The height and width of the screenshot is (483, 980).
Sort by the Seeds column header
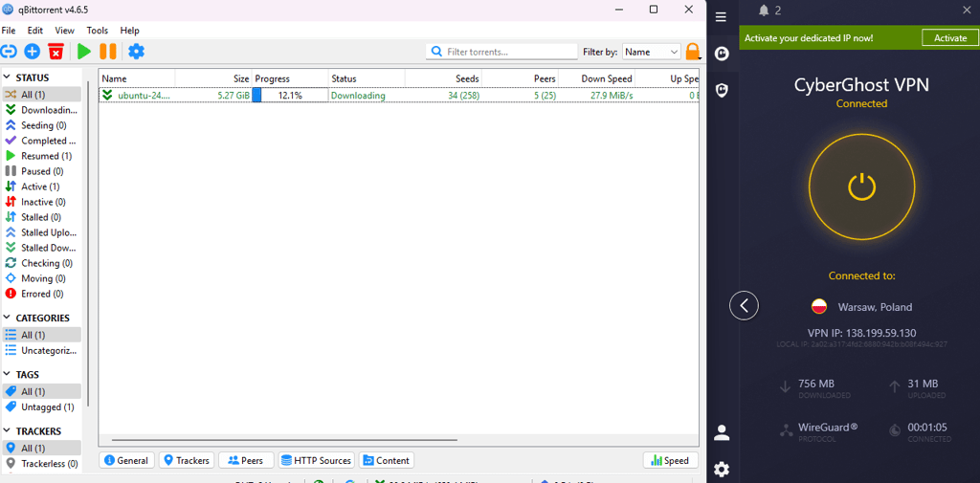(x=443, y=78)
